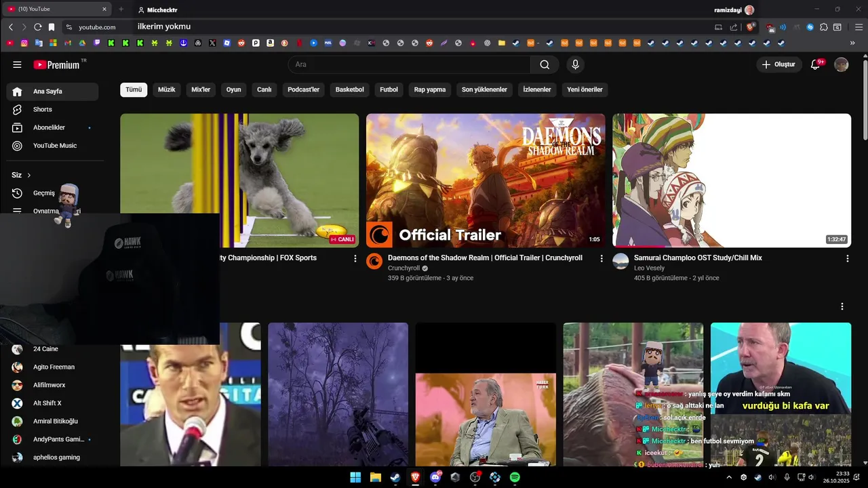Select the Futbol filter chip

(389, 89)
